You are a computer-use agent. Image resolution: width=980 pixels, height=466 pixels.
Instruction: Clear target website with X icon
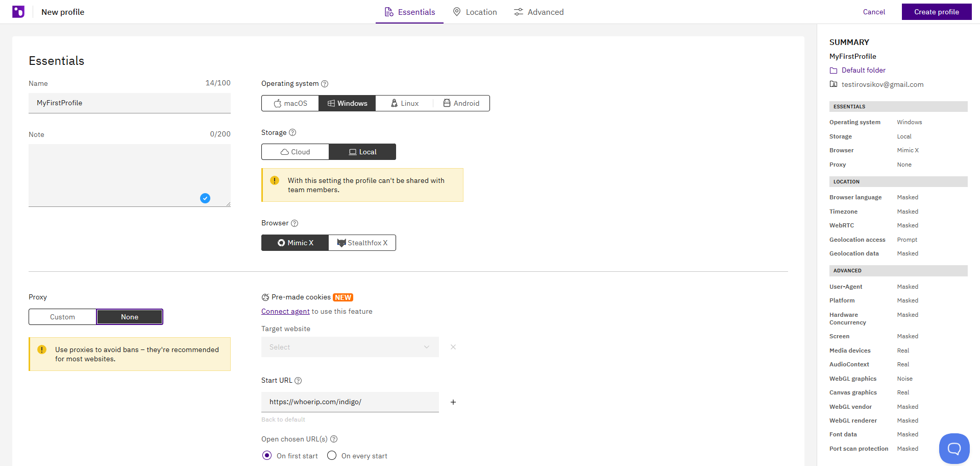point(453,347)
